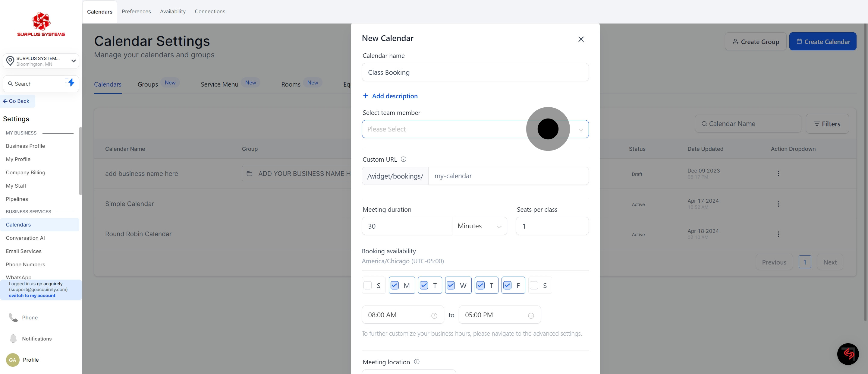Click the lightning bolt quick actions icon
Image resolution: width=868 pixels, height=374 pixels.
pos(71,83)
